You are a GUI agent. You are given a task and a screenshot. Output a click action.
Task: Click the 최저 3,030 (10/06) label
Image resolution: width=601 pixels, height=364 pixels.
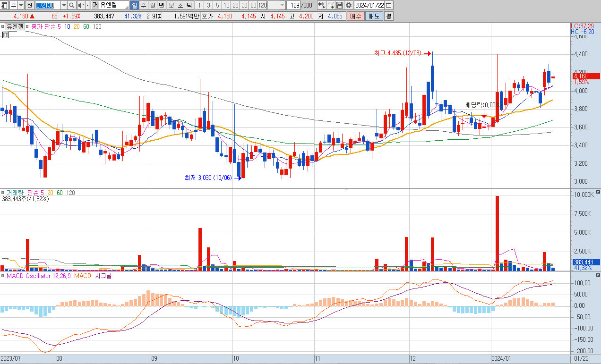coord(208,178)
